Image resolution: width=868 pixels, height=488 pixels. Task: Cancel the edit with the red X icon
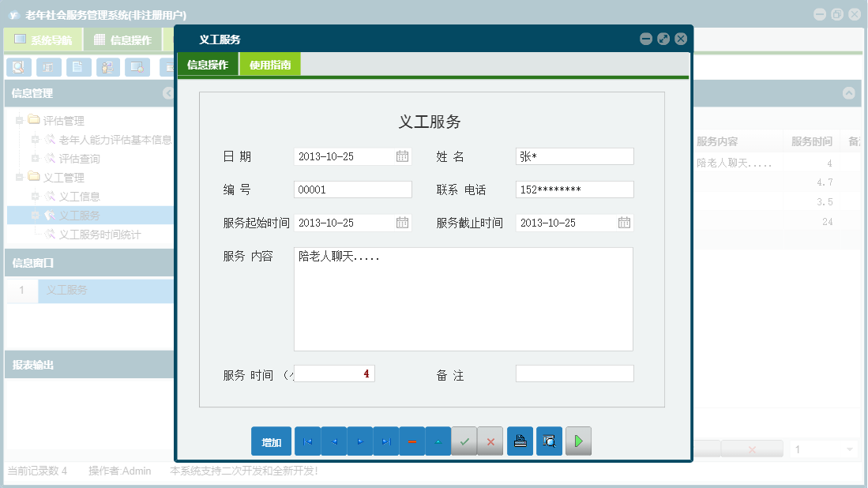(x=490, y=441)
